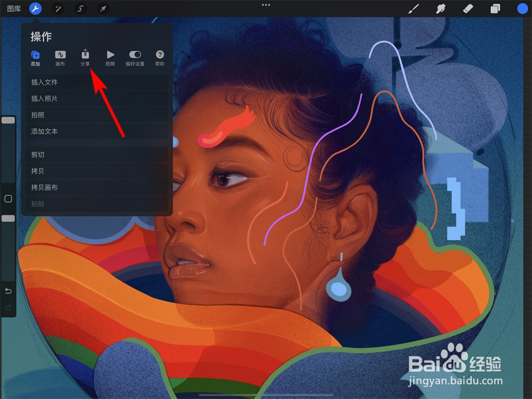This screenshot has height=399, width=532.
Task: Open the magic wand Adjustments menu
Action: tap(58, 9)
